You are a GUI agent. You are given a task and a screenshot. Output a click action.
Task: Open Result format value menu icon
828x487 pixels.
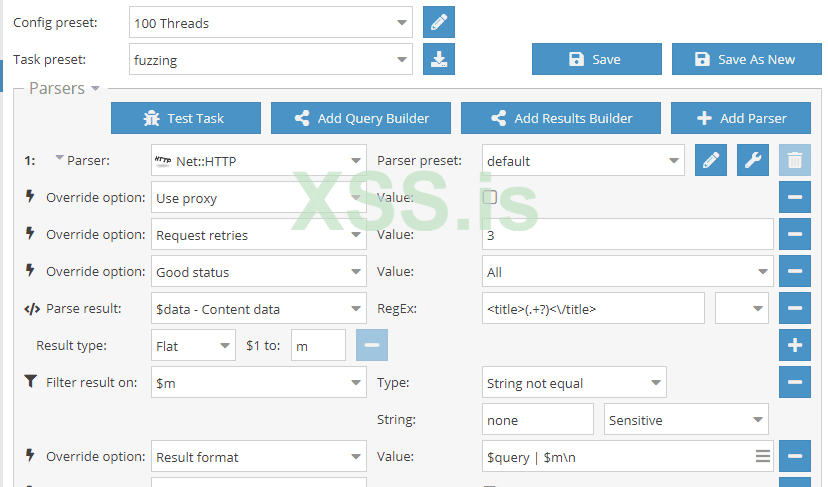[763, 456]
